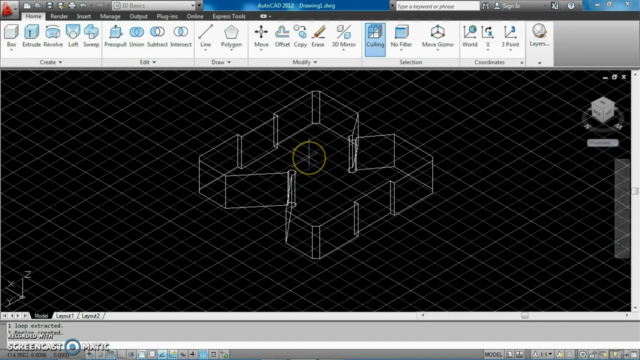Viewport: 640px width, 360px height.
Task: Switch to the Layout2 tab
Action: pyautogui.click(x=91, y=316)
